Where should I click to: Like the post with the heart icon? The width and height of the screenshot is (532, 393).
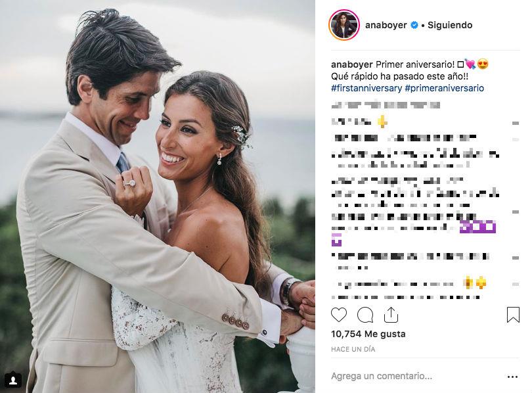[x=339, y=315]
